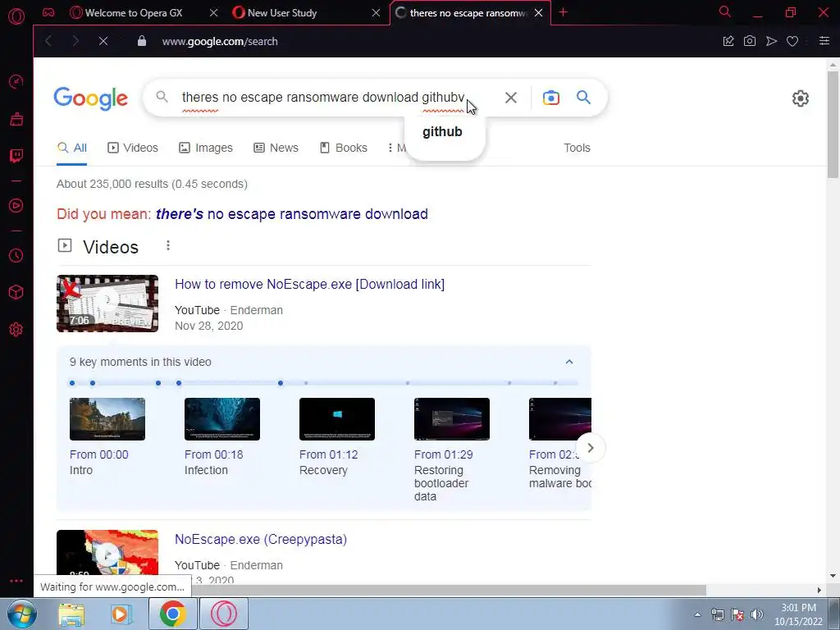Image resolution: width=840 pixels, height=630 pixels.
Task: Switch to Welcome to Opera GX tab
Action: tap(134, 13)
